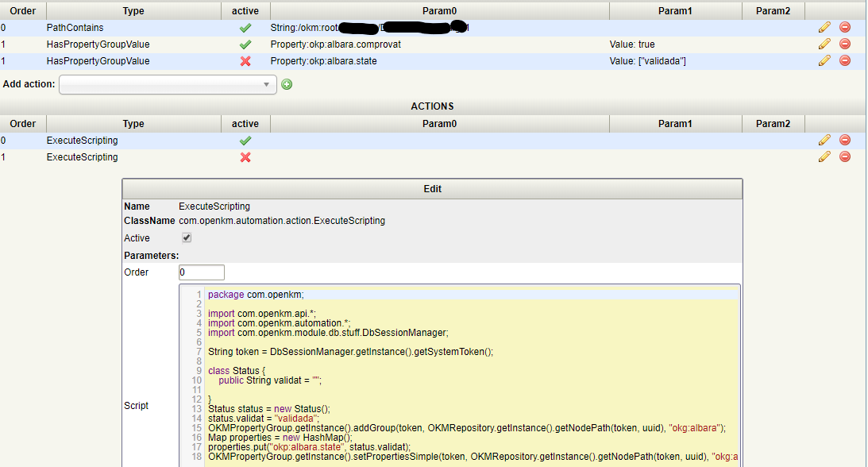Edit the okp:albara.state validation row
The width and height of the screenshot is (868, 467).
tap(824, 60)
